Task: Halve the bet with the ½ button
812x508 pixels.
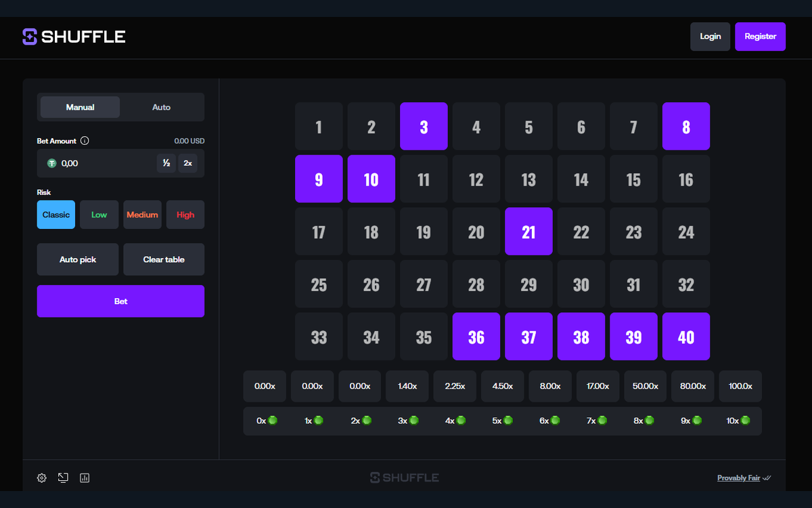Action: coord(166,163)
